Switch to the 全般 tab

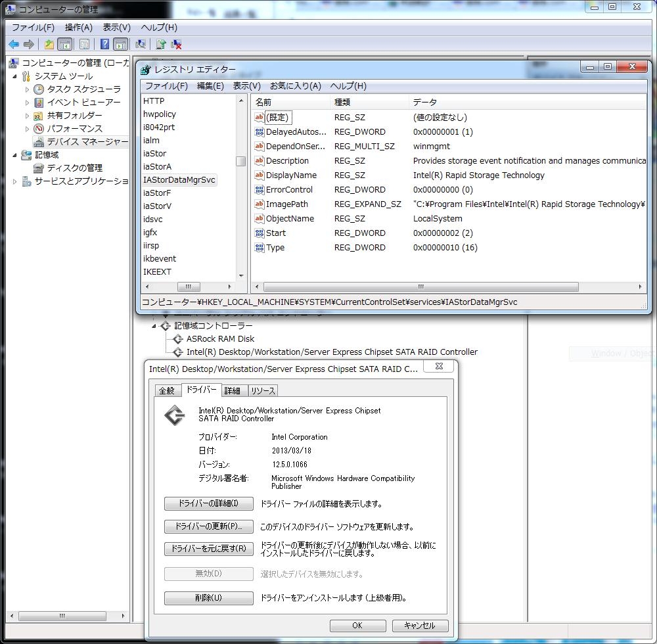pyautogui.click(x=167, y=390)
